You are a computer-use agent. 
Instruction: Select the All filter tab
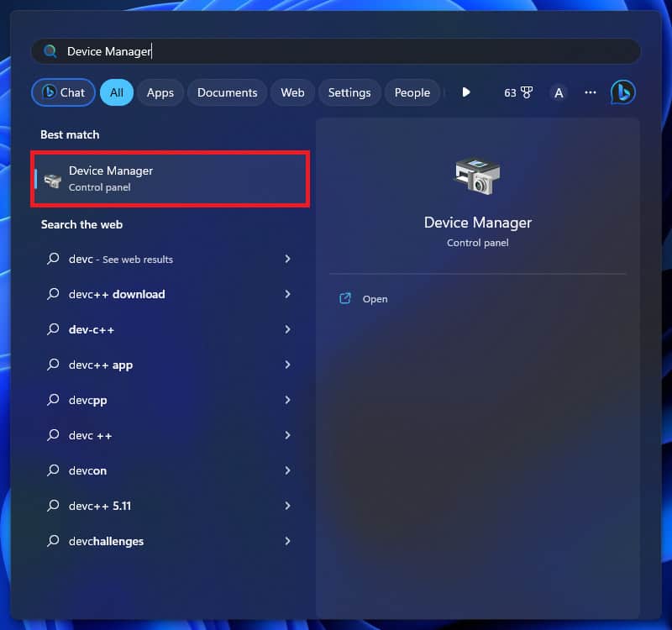[x=117, y=92]
